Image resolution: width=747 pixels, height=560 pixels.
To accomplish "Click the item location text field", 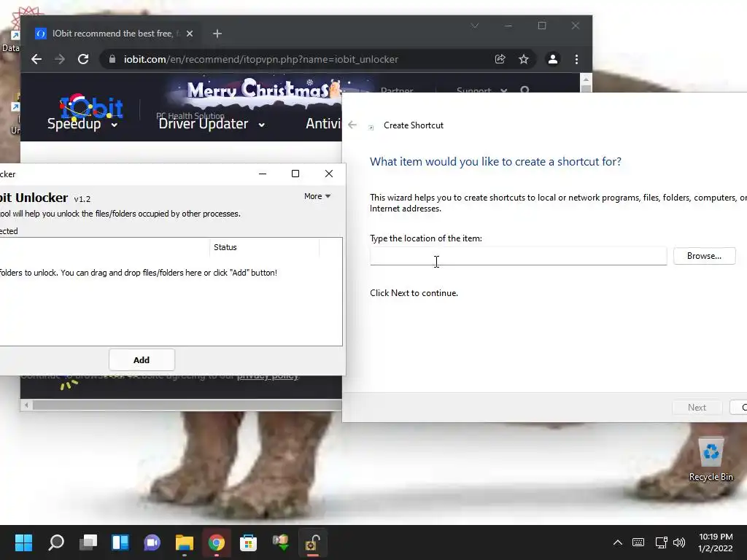I will [519, 256].
